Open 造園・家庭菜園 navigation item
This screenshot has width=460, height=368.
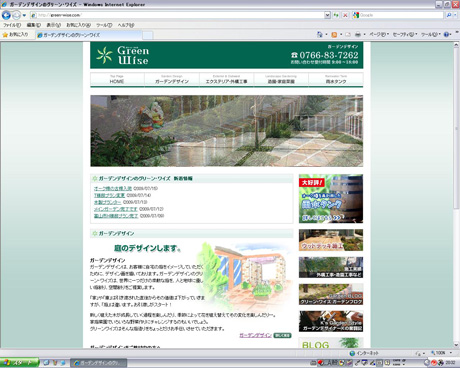pos(281,80)
